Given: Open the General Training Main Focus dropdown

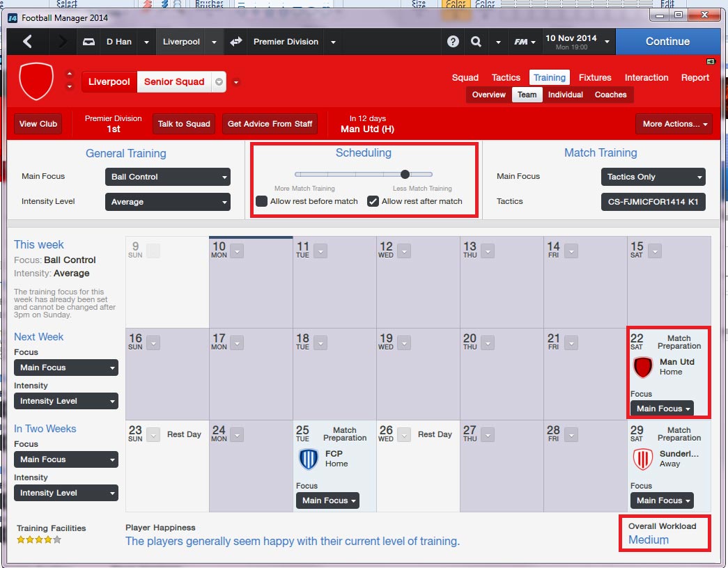Looking at the screenshot, I should coord(168,177).
